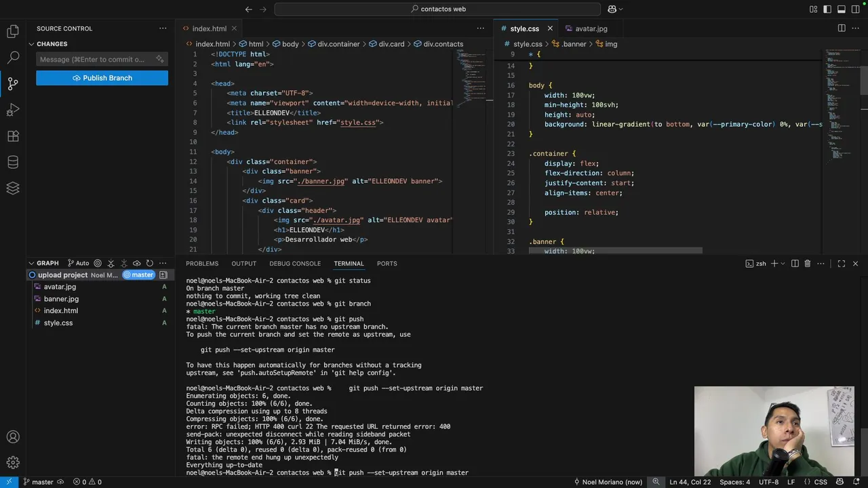Change indentation Spaces: 4 in status bar
This screenshot has width=868, height=488.
click(734, 482)
